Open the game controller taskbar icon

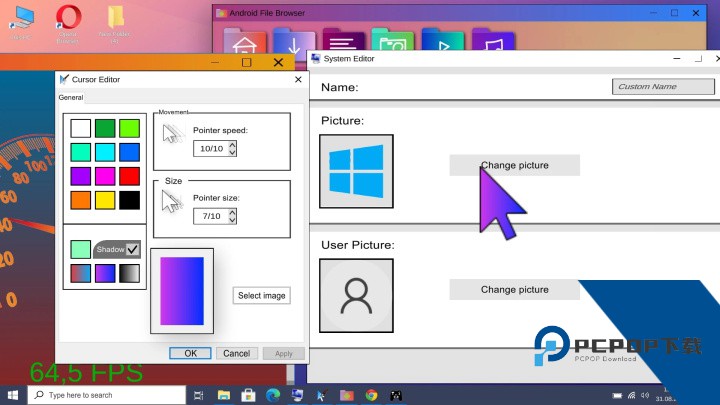[x=396, y=395]
